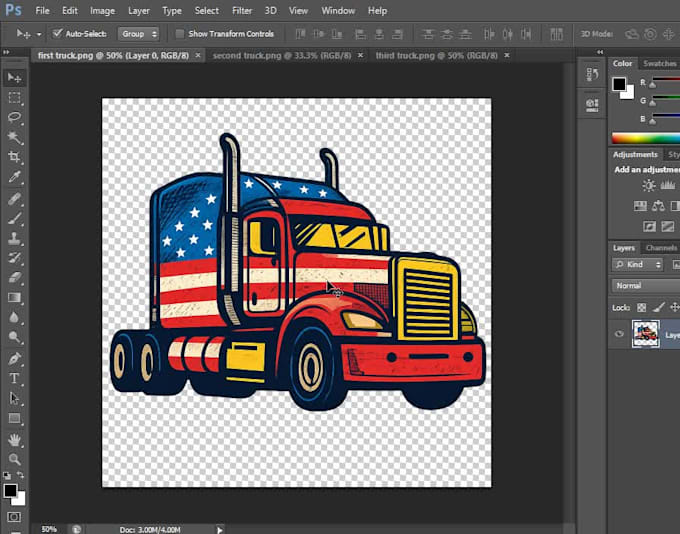Click the Doc: 3.00M/4.00M status text

point(150,530)
